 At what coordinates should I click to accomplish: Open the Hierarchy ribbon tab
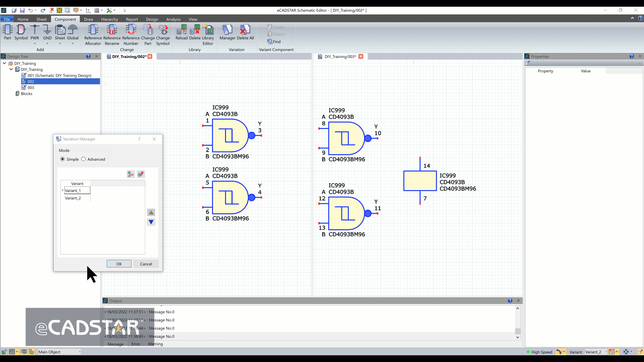pos(110,19)
